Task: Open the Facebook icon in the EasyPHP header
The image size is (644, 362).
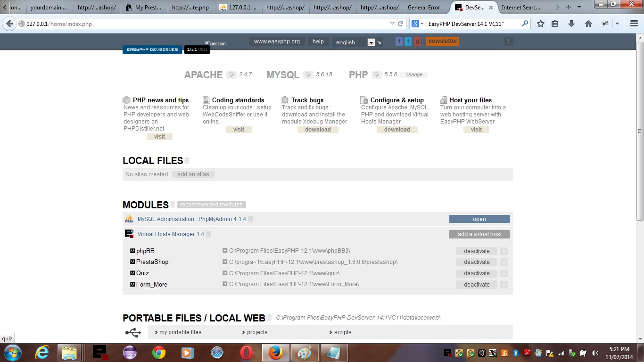Action: (x=399, y=41)
